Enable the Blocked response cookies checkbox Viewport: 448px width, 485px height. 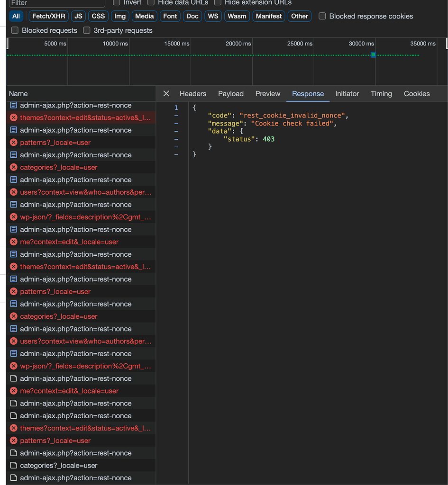pyautogui.click(x=322, y=16)
